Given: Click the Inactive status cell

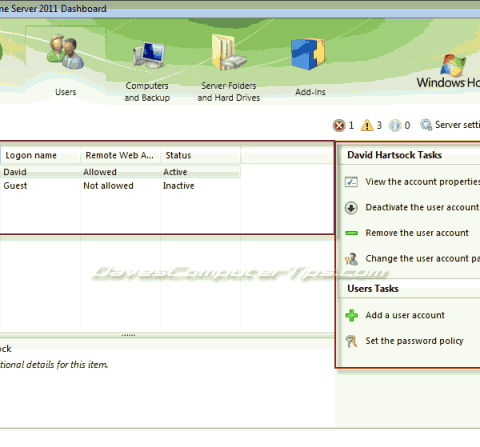Looking at the screenshot, I should tap(179, 186).
